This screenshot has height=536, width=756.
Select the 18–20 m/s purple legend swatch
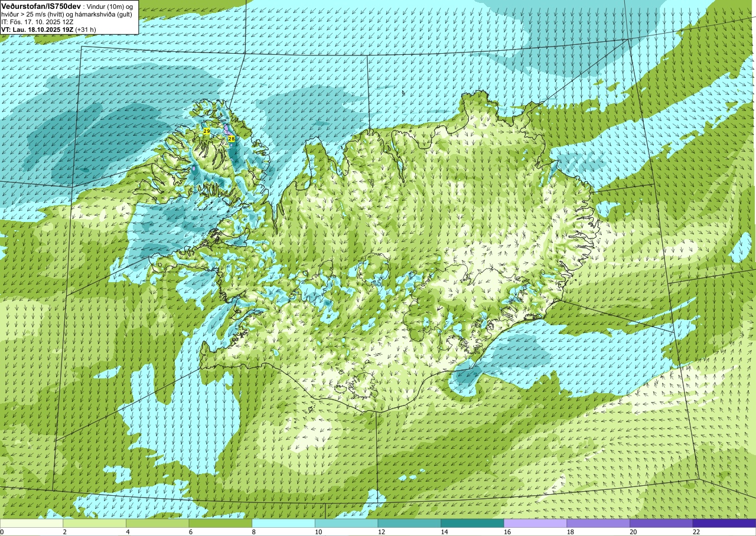pyautogui.click(x=598, y=523)
